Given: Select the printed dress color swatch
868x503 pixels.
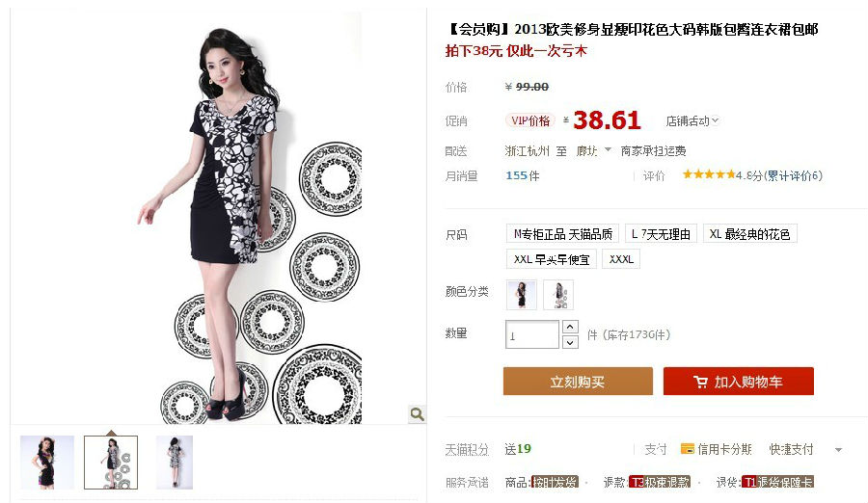Looking at the screenshot, I should tap(558, 295).
